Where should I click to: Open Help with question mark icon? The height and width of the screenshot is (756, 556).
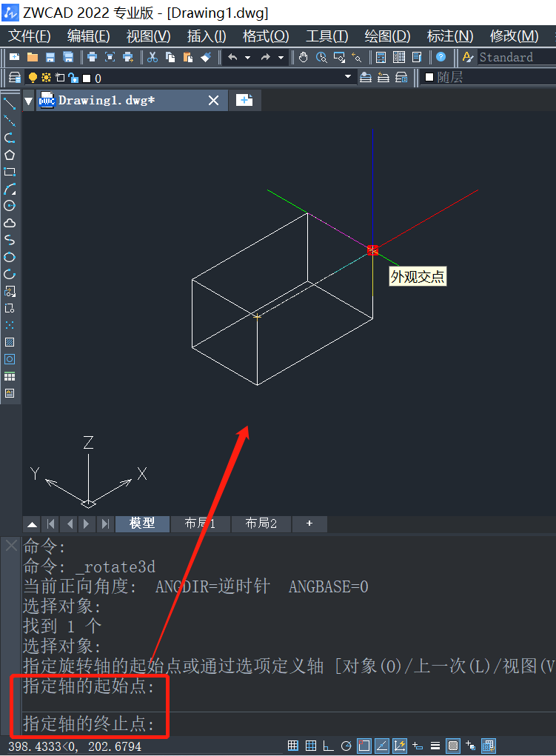click(441, 57)
